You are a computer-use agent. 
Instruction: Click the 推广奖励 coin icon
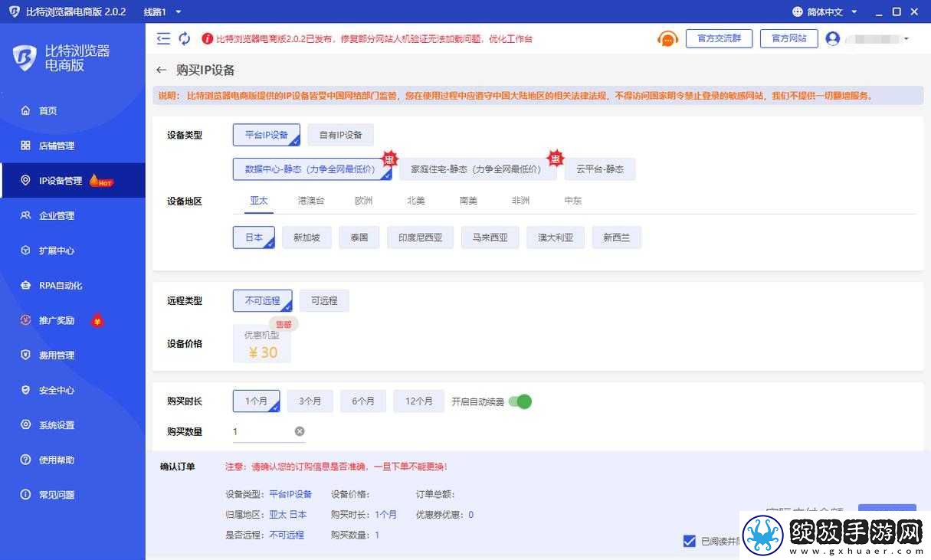click(26, 320)
